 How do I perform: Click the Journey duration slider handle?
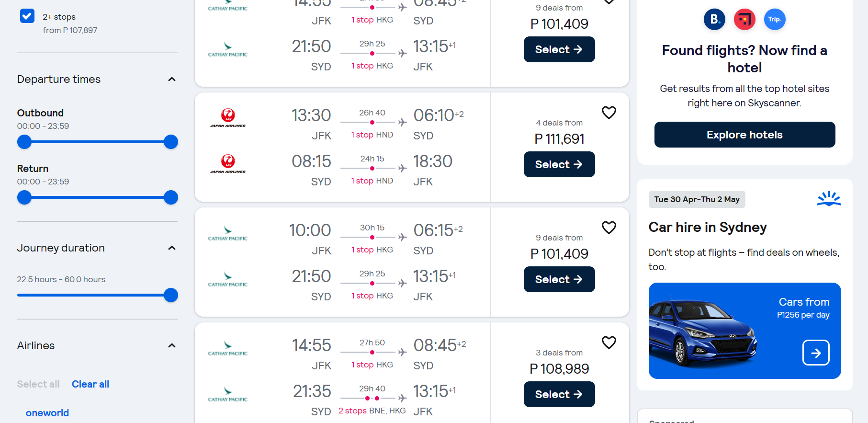[x=171, y=295]
